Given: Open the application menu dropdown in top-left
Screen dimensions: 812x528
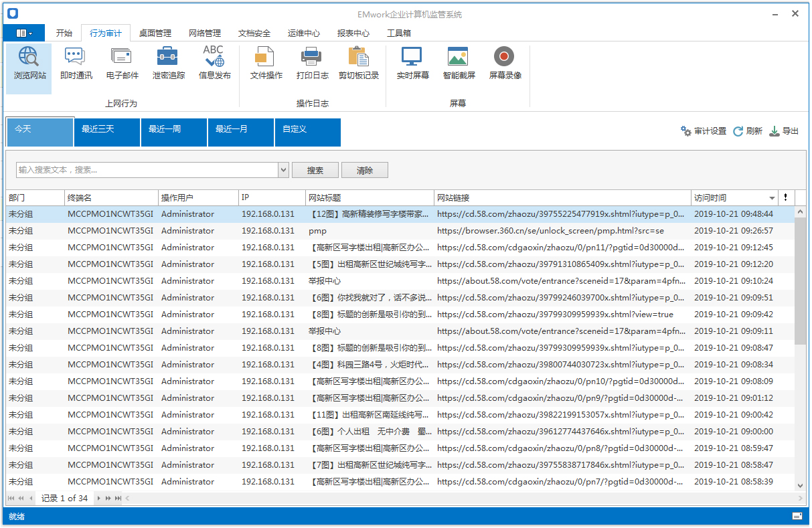Looking at the screenshot, I should (24, 33).
